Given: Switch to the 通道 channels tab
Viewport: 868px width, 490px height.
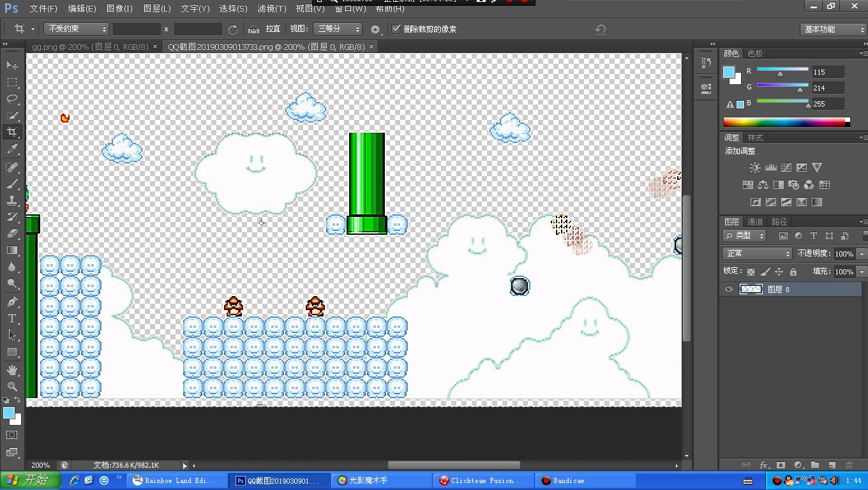Looking at the screenshot, I should tap(756, 222).
